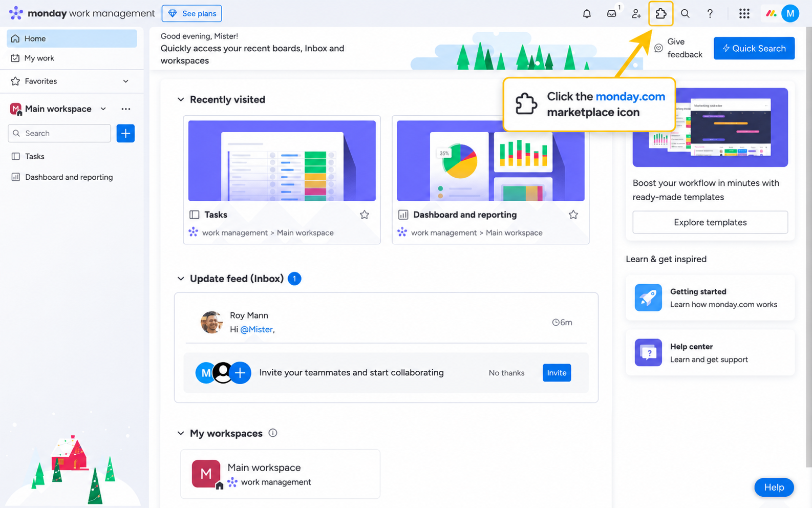Click the Main workspace card M tile
This screenshot has width=812, height=508.
click(206, 474)
